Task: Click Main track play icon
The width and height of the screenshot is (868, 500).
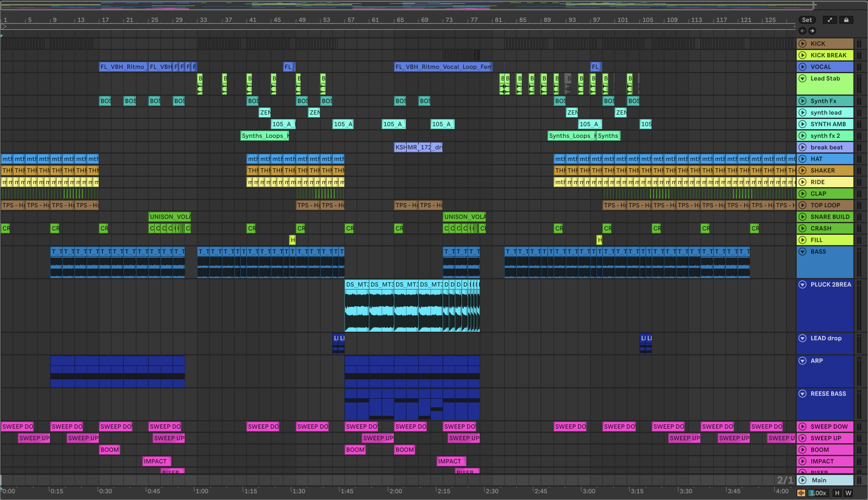Action: pos(802,480)
